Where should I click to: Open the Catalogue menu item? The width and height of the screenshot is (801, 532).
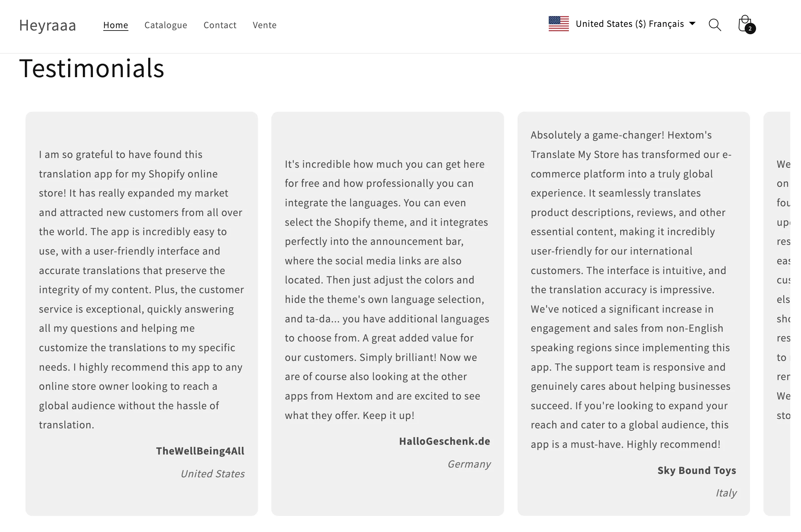pyautogui.click(x=166, y=25)
